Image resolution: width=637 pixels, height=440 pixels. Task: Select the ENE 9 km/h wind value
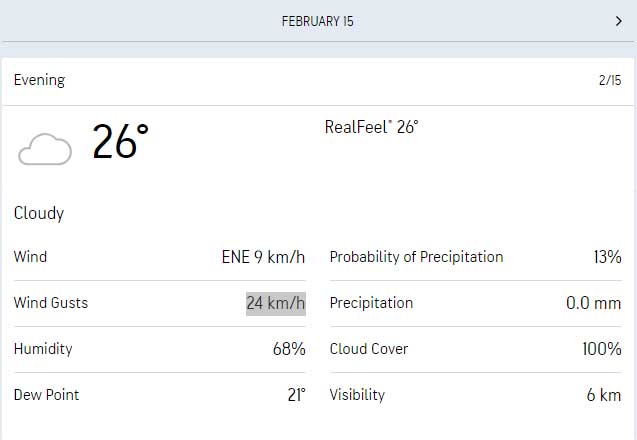[263, 257]
